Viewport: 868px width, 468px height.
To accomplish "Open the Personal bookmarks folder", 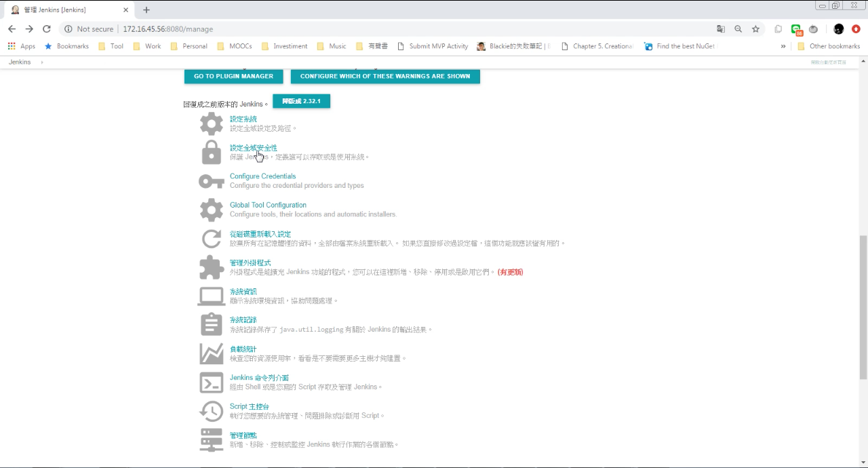I will [x=189, y=46].
